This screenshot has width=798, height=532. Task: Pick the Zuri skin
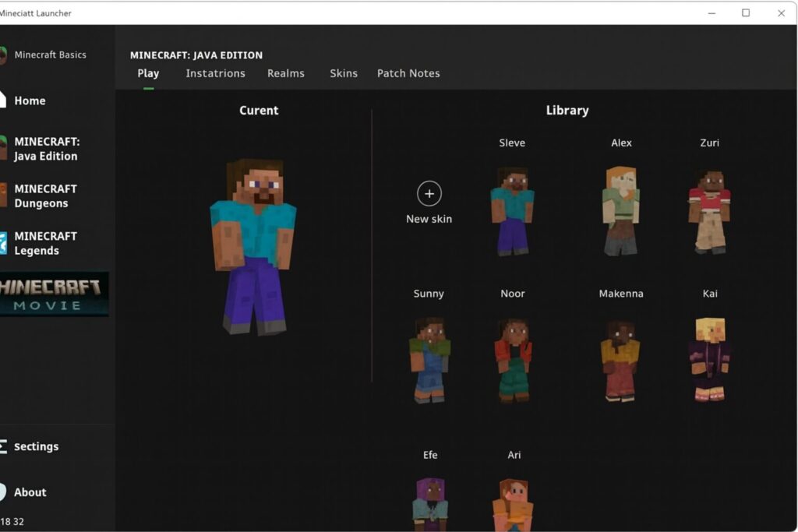click(709, 212)
